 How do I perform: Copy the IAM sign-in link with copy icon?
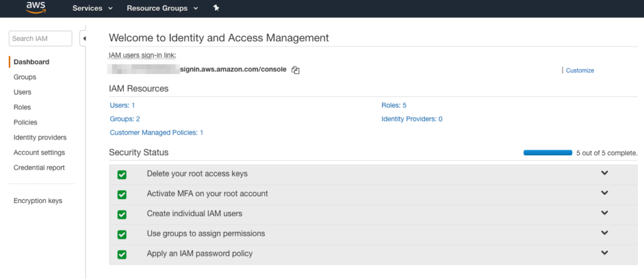(296, 70)
